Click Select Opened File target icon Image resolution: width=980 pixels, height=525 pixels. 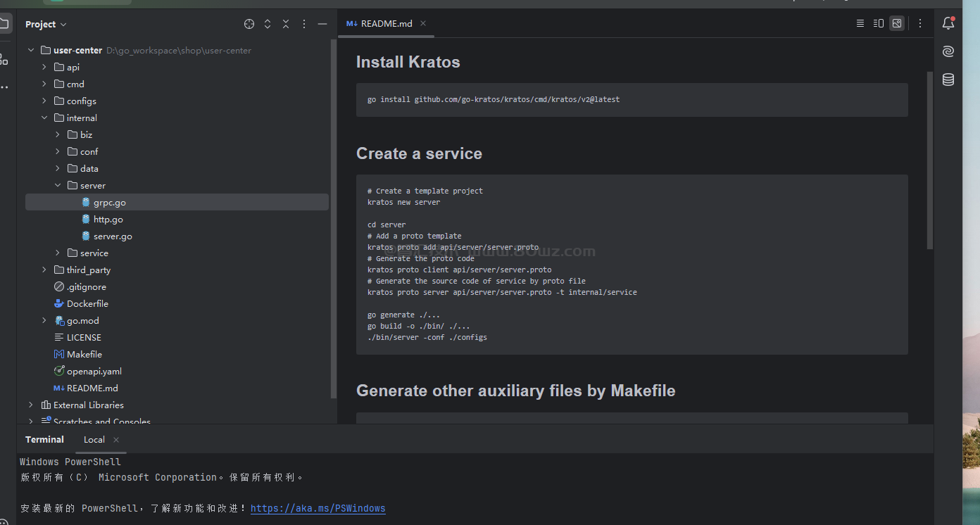pos(249,24)
